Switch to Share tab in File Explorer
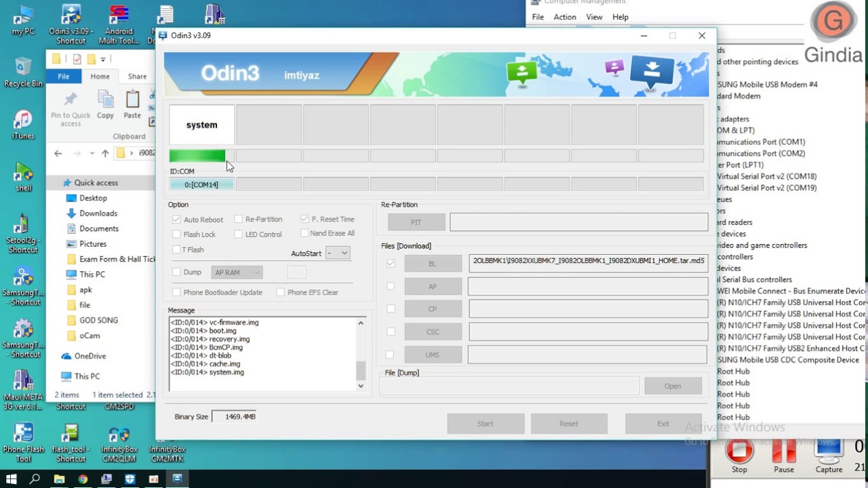Image resolution: width=868 pixels, height=488 pixels. [137, 77]
